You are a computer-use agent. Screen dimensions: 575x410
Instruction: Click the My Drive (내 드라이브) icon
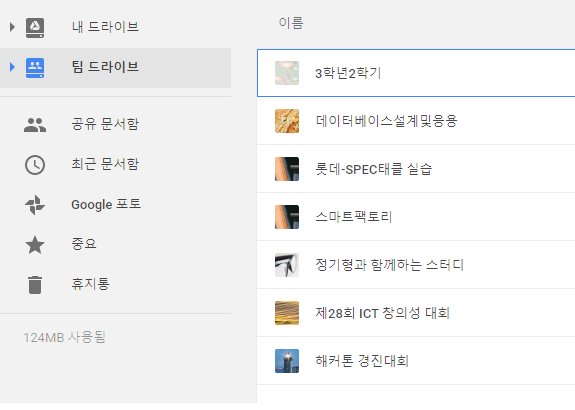point(35,28)
